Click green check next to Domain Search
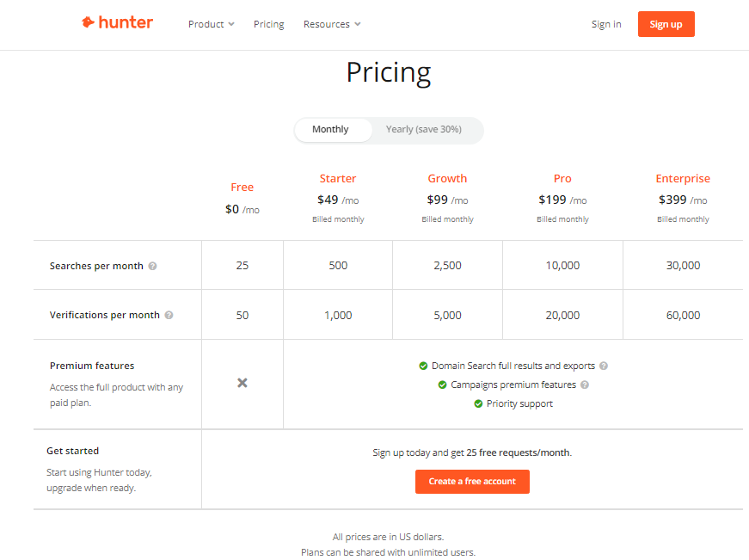Screen dimensions: 749x560 point(423,366)
